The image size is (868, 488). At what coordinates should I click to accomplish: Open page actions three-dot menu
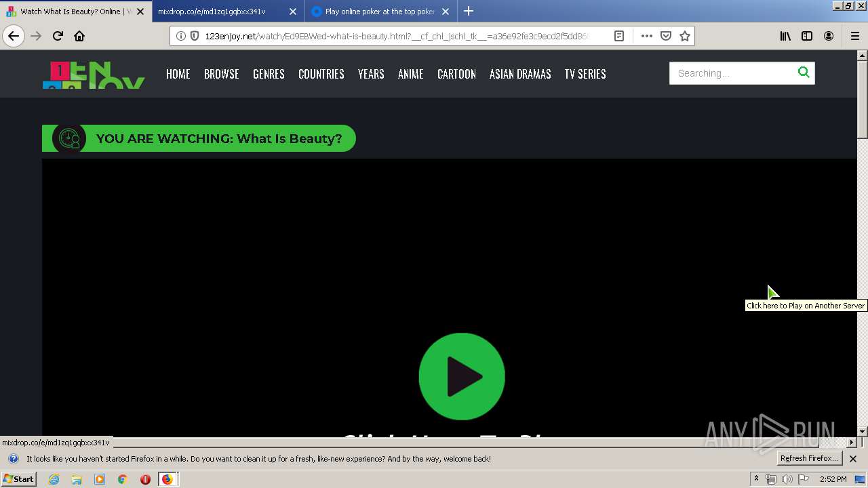click(647, 36)
